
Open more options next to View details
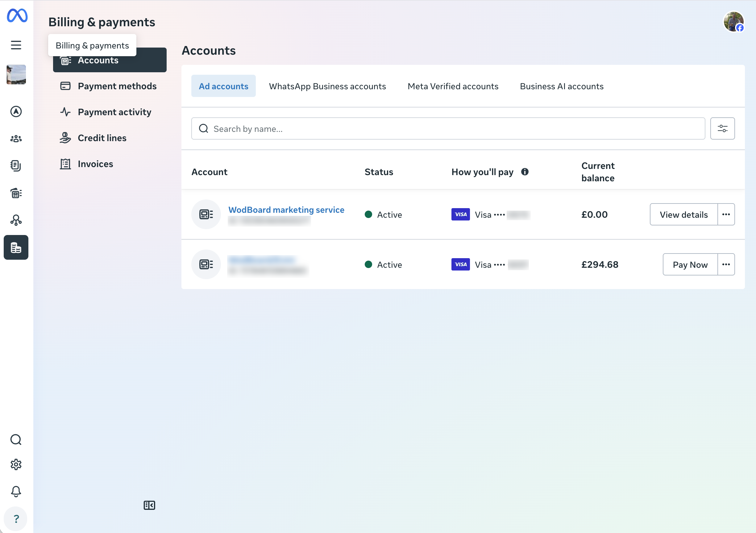coord(726,214)
